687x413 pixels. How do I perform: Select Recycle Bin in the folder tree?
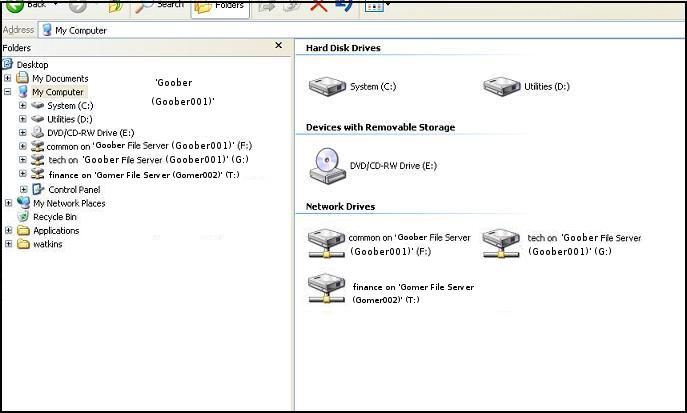(x=54, y=217)
